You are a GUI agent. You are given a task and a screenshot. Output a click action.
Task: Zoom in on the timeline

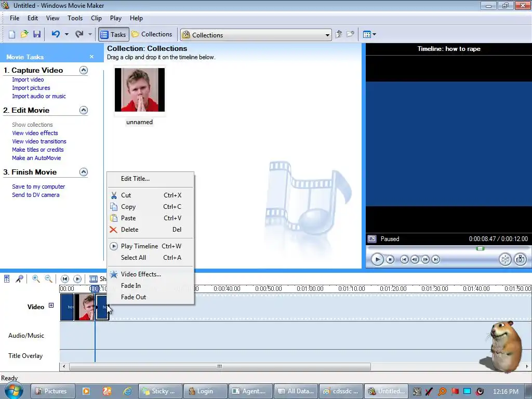click(x=36, y=279)
